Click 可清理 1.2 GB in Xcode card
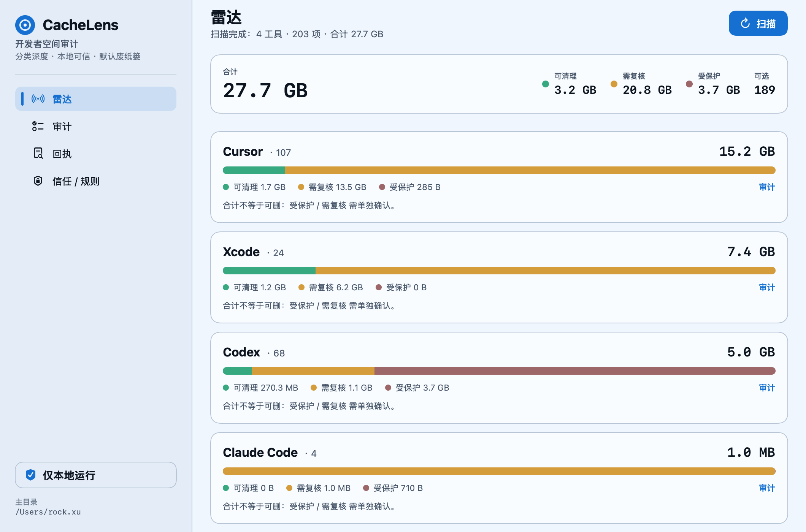 pyautogui.click(x=260, y=287)
